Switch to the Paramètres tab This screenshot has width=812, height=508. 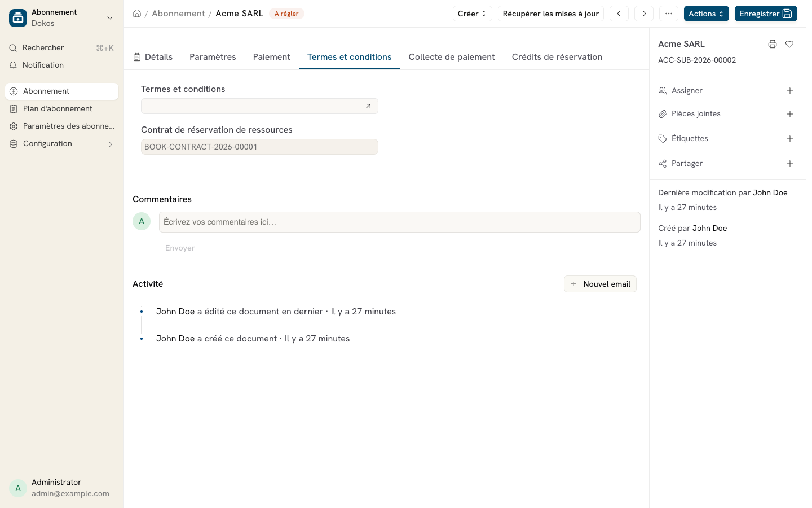pos(213,57)
